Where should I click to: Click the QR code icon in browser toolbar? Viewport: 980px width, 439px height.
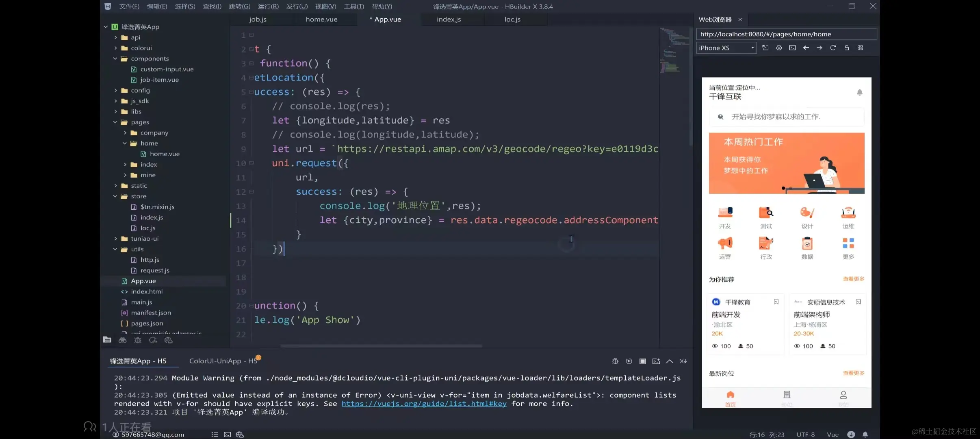coord(860,48)
